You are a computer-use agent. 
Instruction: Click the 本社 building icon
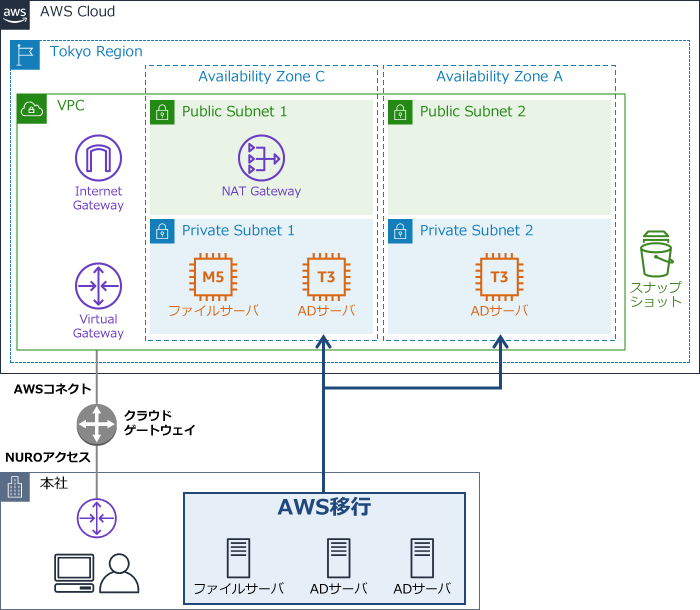(15, 487)
